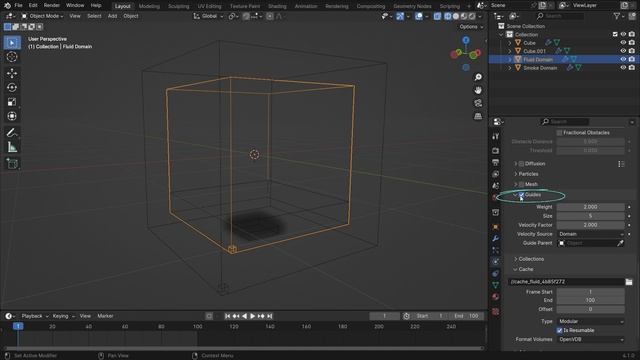
Task: Enable the Mesh checkbox
Action: (522, 184)
